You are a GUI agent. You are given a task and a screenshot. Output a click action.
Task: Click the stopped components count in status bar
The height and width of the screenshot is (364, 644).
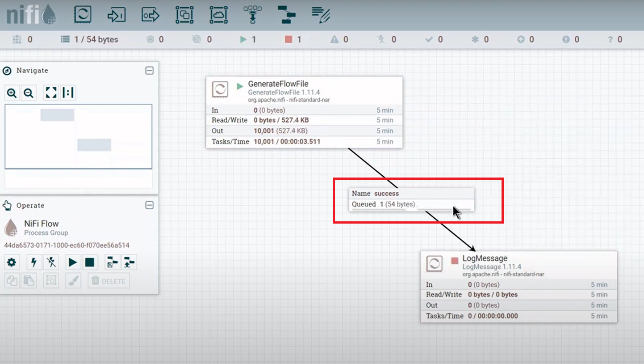click(293, 39)
